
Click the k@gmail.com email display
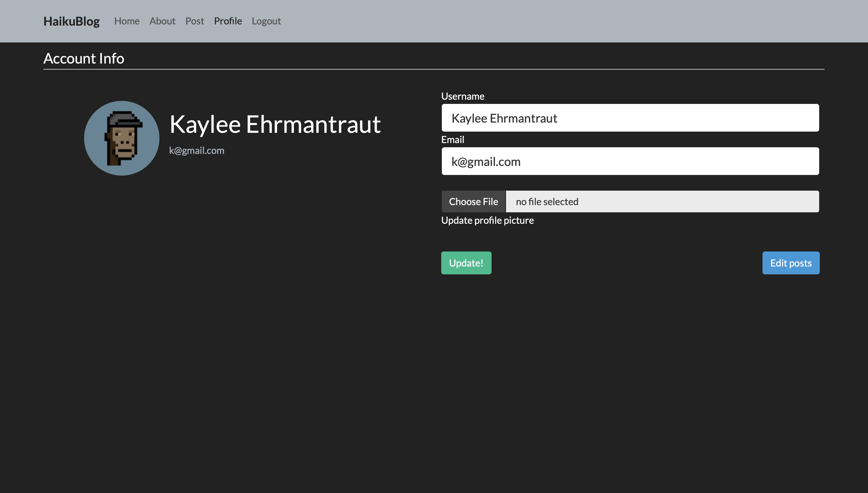click(x=197, y=150)
